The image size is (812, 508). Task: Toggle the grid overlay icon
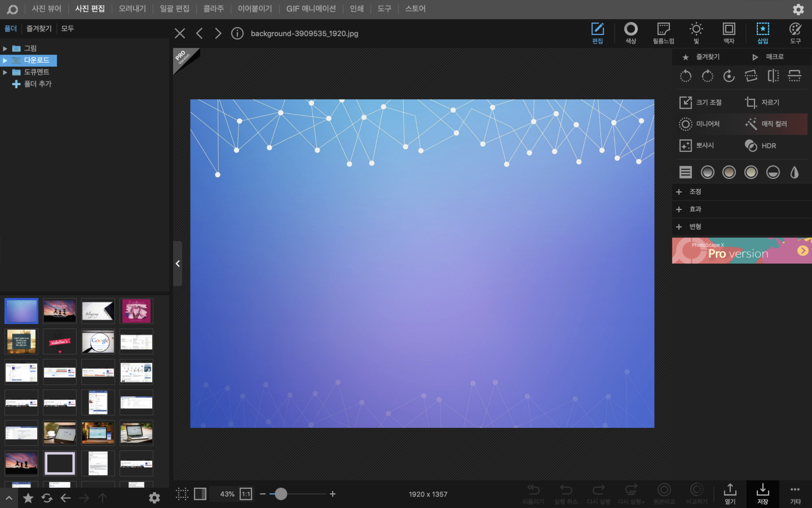coord(182,494)
